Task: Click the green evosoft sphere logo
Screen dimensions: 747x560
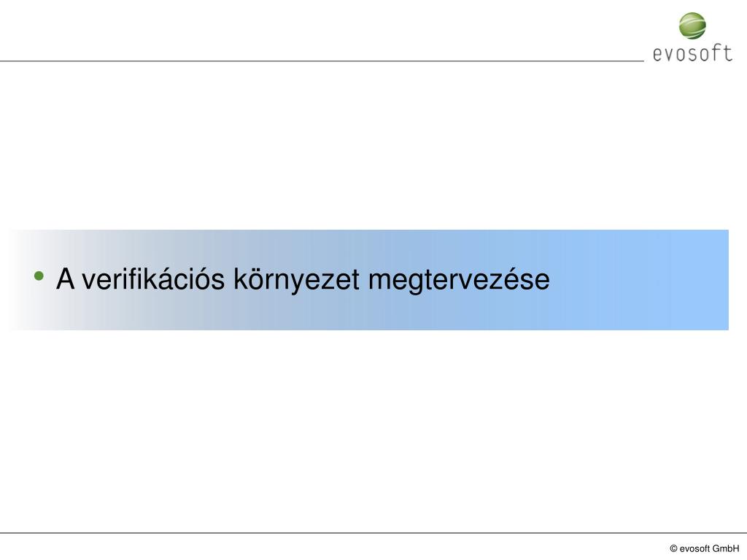Action: 692,26
